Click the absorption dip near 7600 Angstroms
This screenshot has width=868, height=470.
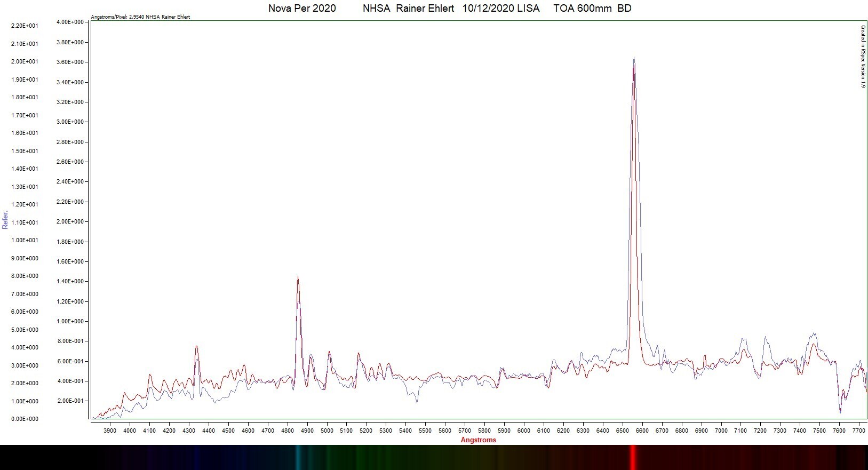tap(840, 408)
